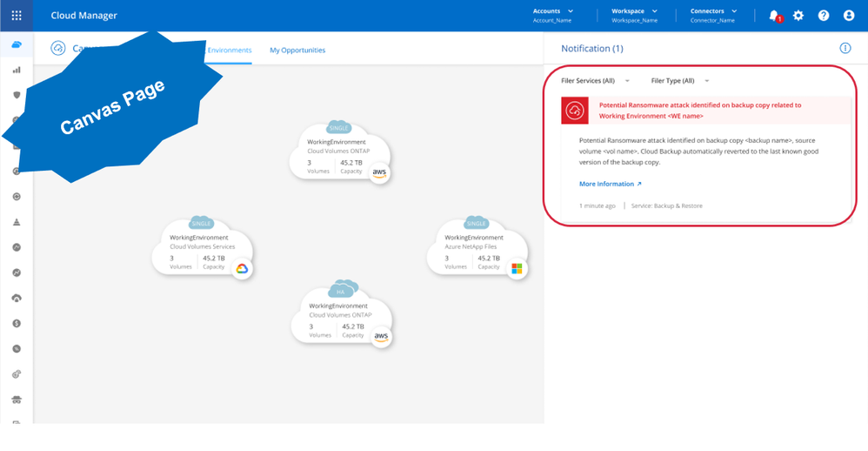This screenshot has height=451, width=868.
Task: Click the shield icon in sidebar
Action: click(x=17, y=95)
